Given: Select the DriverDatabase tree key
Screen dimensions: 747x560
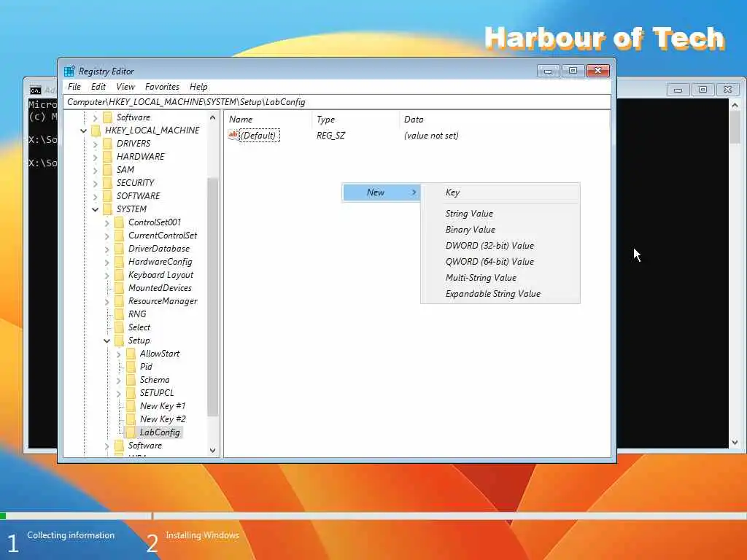Looking at the screenshot, I should tap(158, 249).
